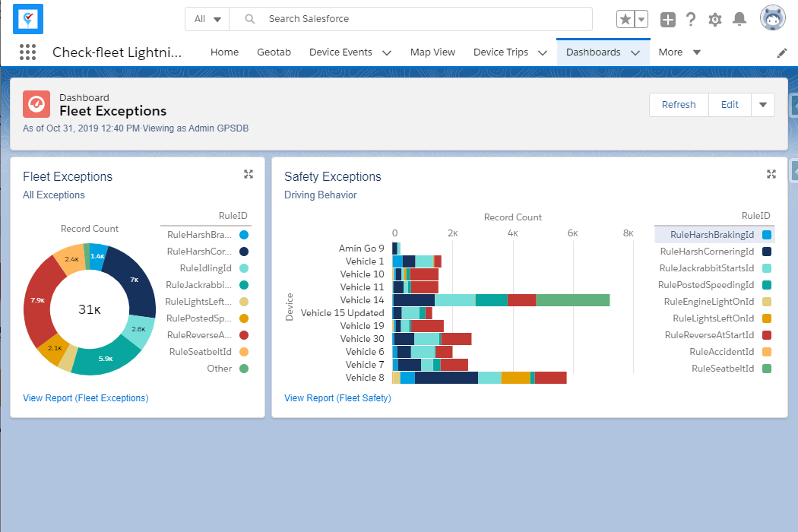View notifications bell icon
798x532 pixels.
tap(739, 20)
